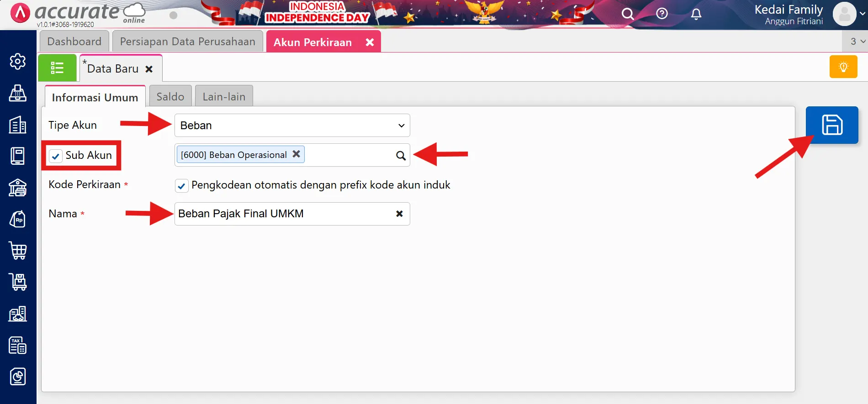Open the company building sidebar module
Screen dimensions: 868x404
(18, 125)
